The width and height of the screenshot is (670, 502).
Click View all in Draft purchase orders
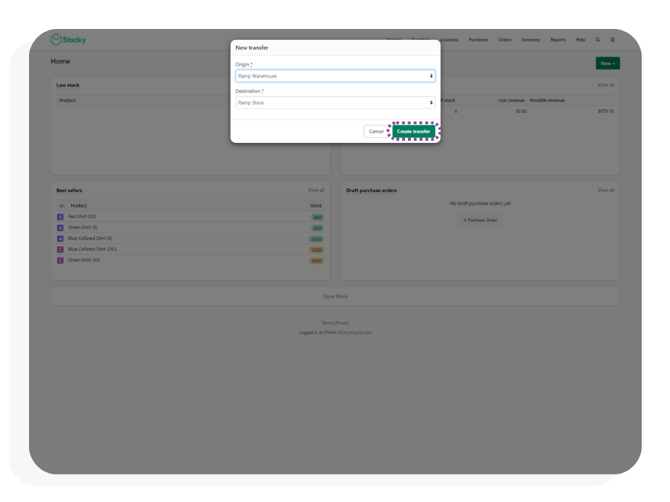[x=605, y=190]
